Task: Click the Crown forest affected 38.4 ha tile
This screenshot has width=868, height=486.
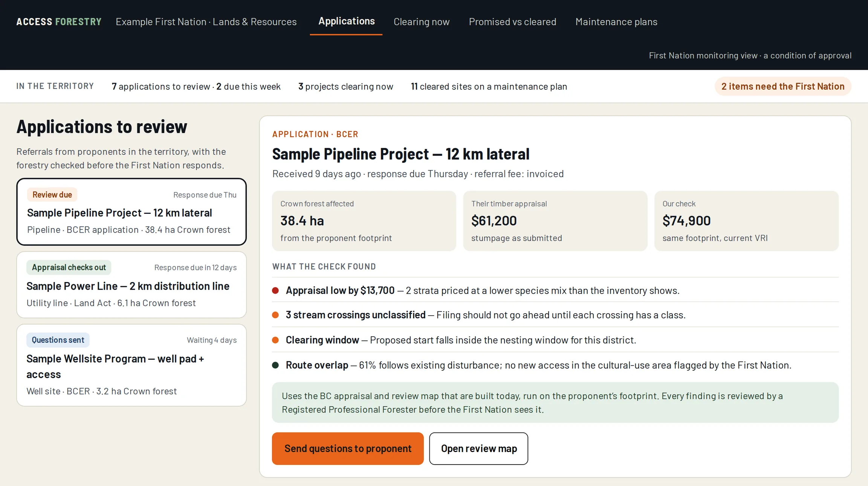Action: pos(364,221)
